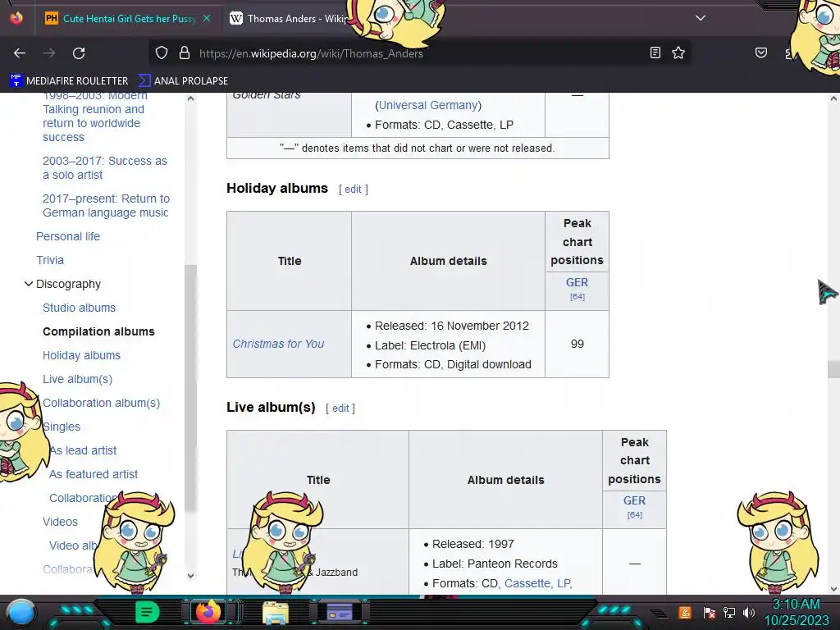Open the Christmas for You album link
This screenshot has width=840, height=630.
(x=278, y=344)
